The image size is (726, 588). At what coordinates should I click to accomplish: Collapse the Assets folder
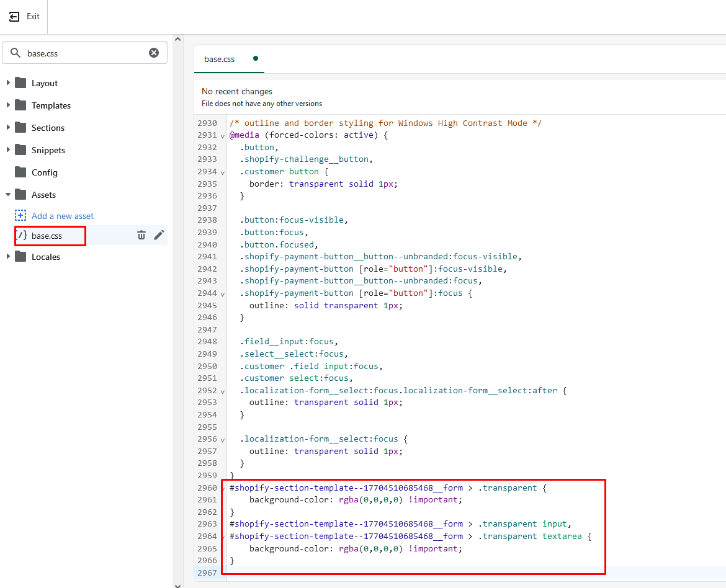click(x=8, y=195)
